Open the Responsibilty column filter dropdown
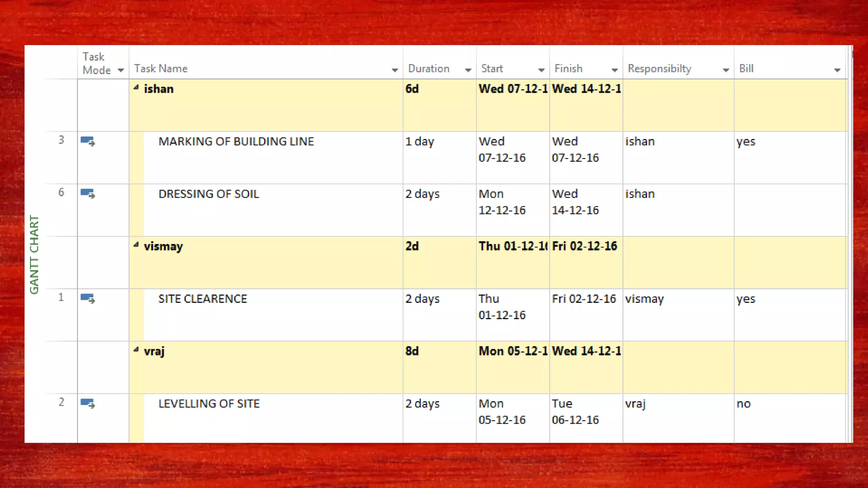The height and width of the screenshot is (488, 868). tap(726, 70)
